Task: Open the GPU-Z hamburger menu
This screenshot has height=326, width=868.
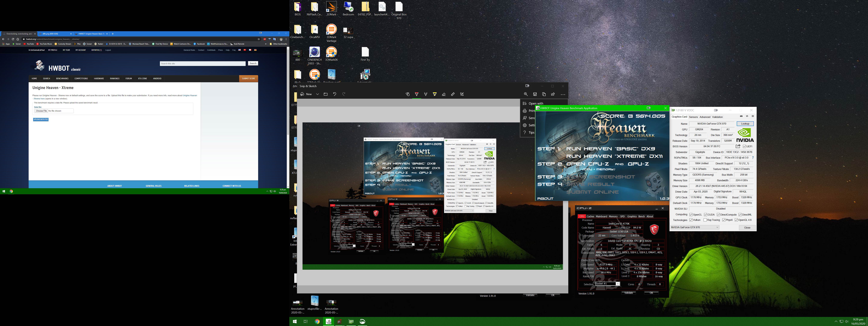Action: point(752,116)
